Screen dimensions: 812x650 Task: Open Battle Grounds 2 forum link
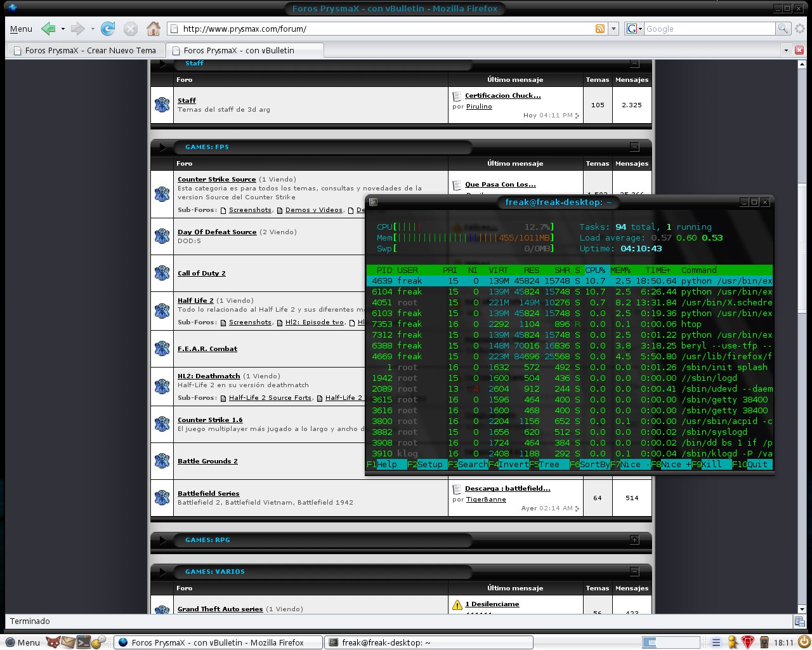207,461
